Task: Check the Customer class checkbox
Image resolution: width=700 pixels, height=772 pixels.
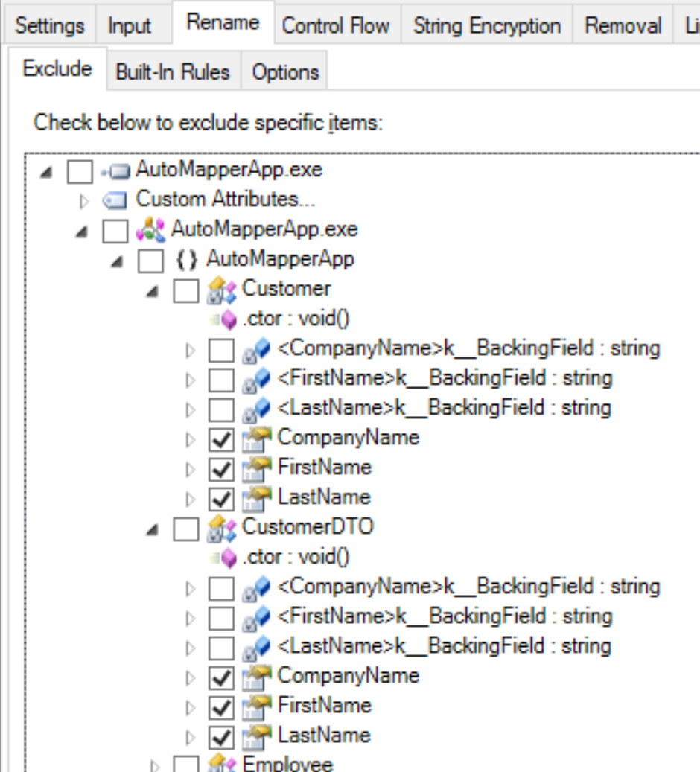Action: pos(186,290)
